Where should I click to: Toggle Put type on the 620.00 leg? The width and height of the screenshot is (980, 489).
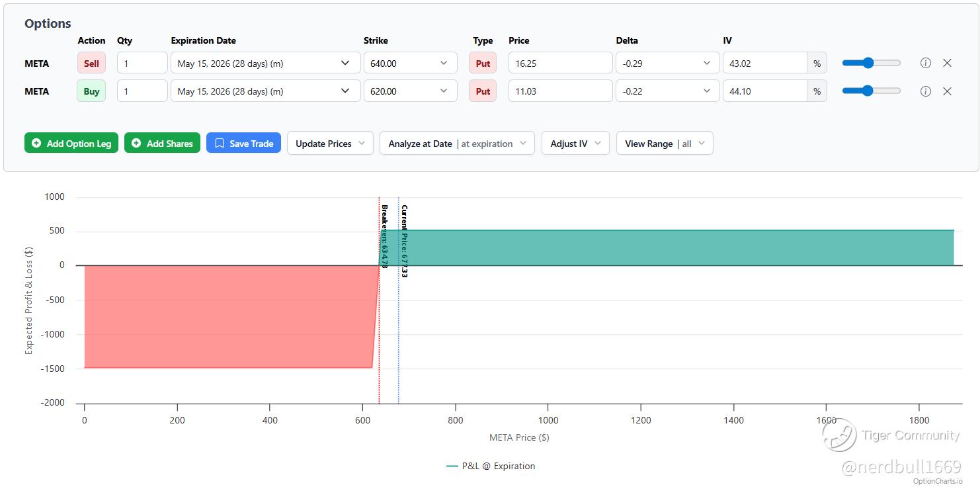click(483, 91)
